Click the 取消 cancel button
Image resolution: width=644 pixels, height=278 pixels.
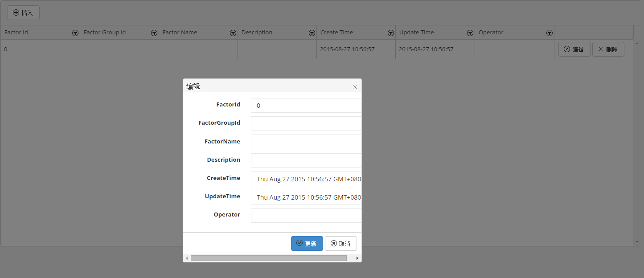tap(341, 244)
